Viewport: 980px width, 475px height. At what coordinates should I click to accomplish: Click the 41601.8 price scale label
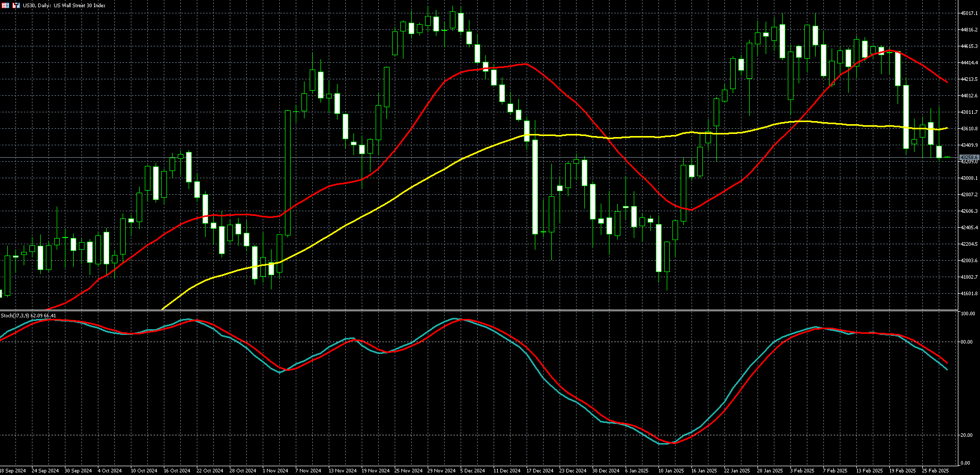(969, 294)
